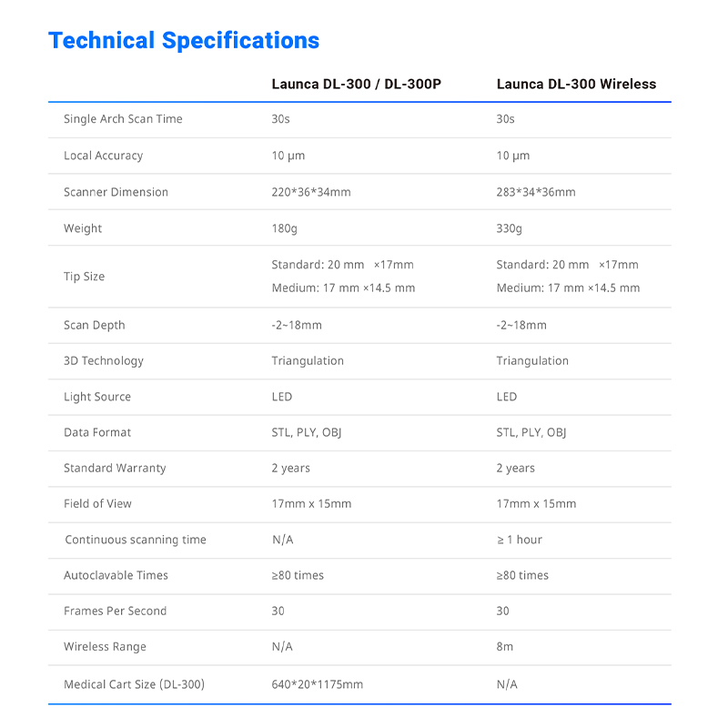Click the Continuous scanning time row label
Screen dimensions: 728x728
(136, 540)
